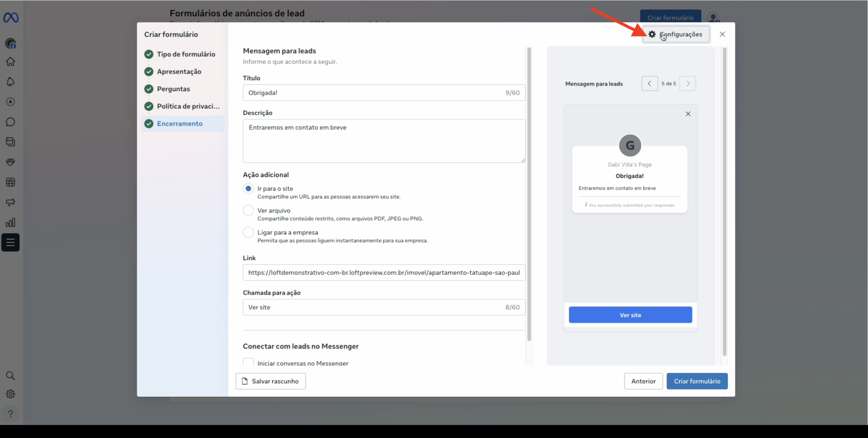This screenshot has width=868, height=438.
Task: Open notifications bell icon
Action: click(x=11, y=82)
